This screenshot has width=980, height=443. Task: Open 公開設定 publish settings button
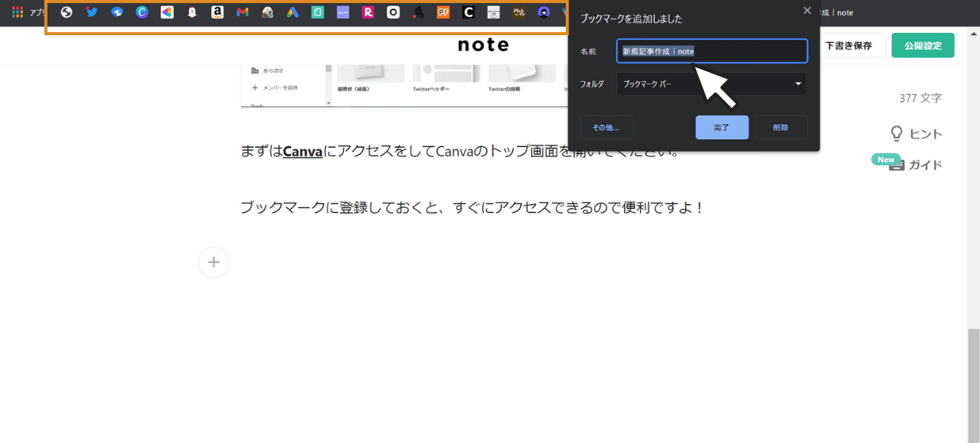923,45
